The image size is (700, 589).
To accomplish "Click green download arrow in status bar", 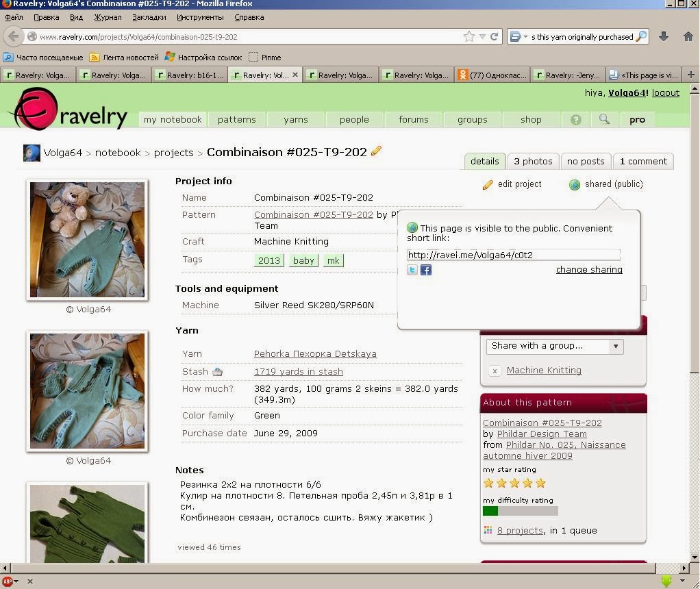I will pos(666,581).
